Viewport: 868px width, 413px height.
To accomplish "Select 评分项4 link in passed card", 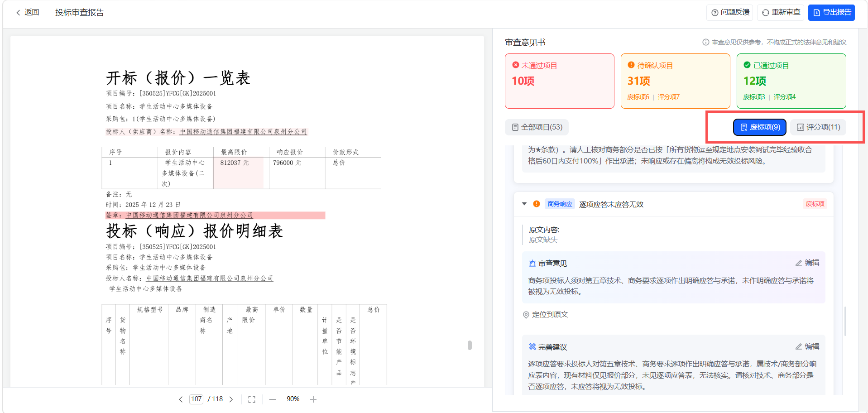I will click(x=784, y=97).
